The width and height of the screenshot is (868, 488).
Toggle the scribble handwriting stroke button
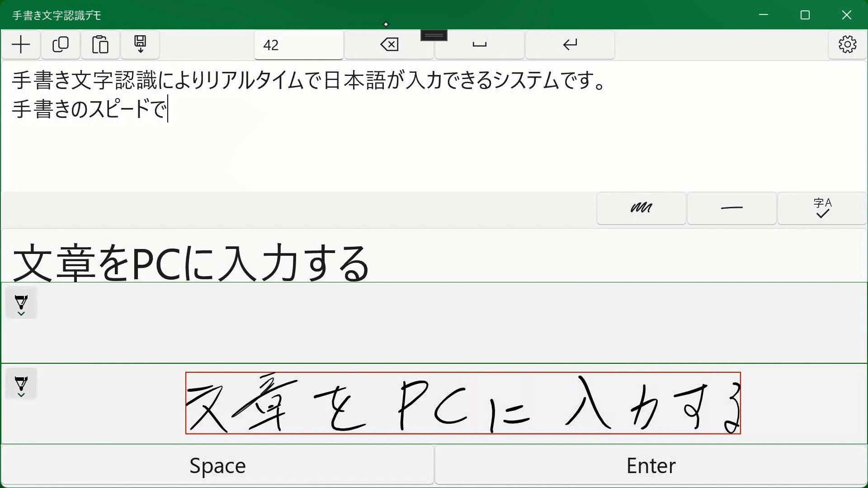click(x=641, y=208)
